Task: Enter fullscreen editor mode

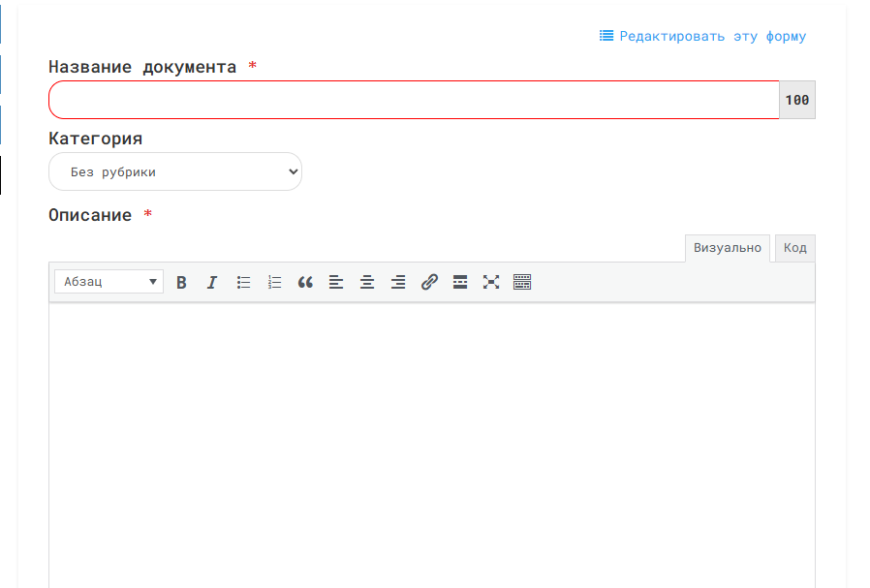Action: coord(491,283)
